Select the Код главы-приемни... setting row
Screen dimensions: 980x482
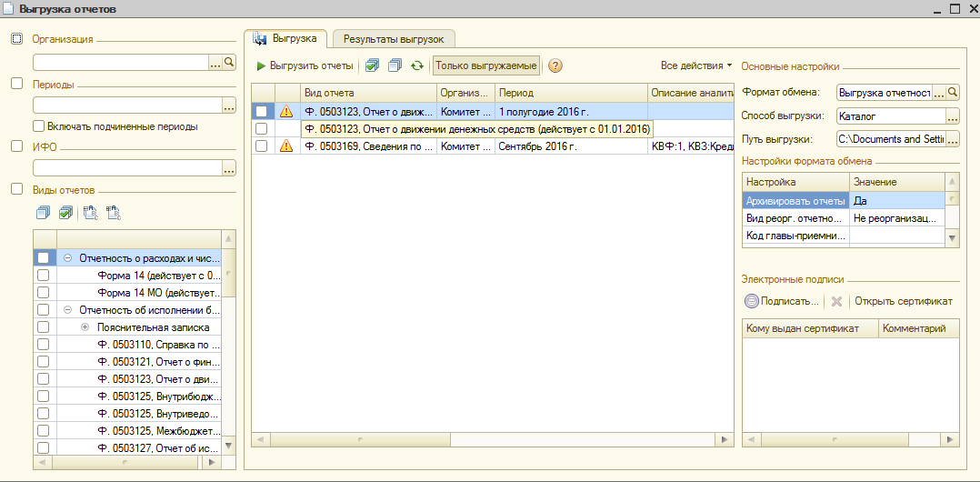click(843, 236)
